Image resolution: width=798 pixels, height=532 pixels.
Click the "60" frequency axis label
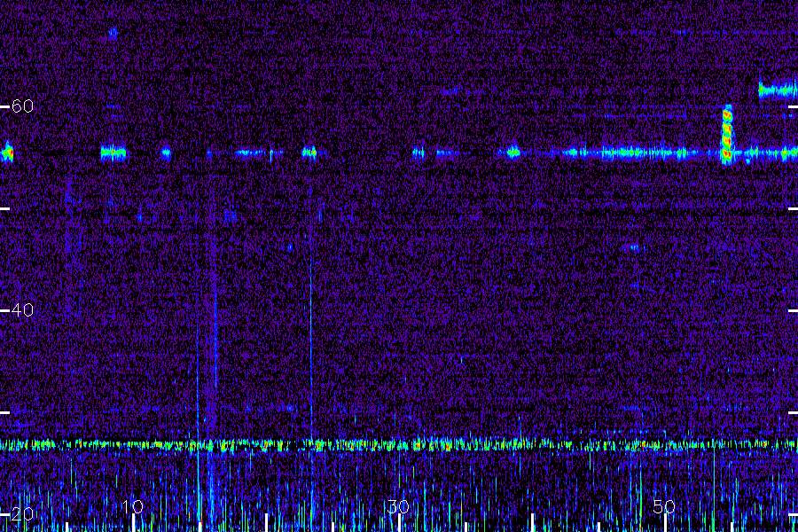pos(22,106)
